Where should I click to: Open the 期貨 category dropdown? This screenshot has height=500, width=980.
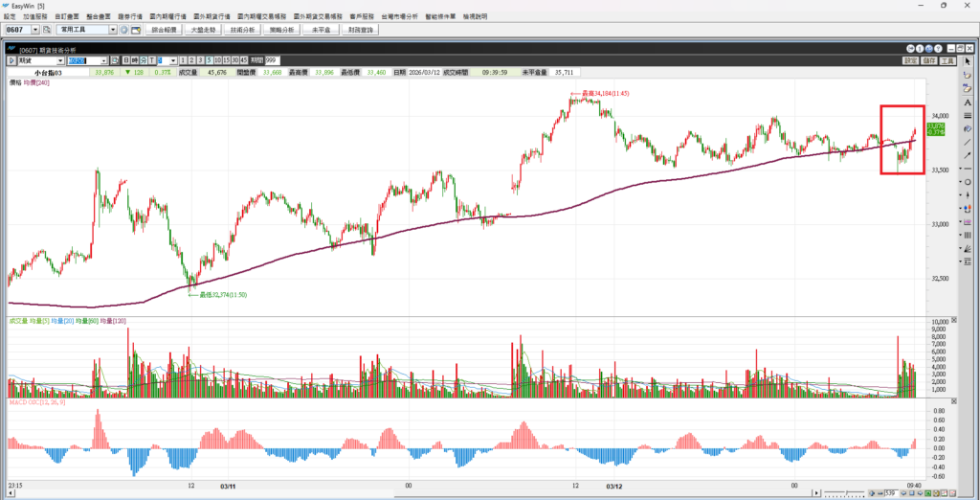(x=60, y=60)
